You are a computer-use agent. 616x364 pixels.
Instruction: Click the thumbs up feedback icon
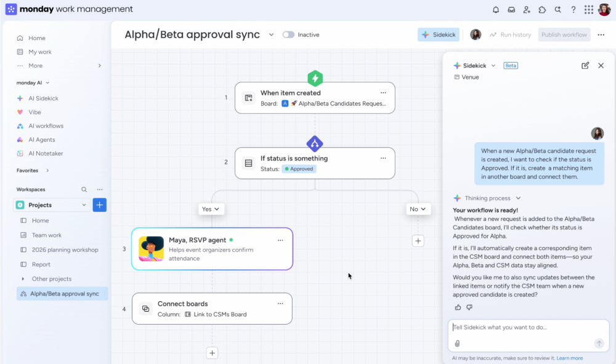coord(458,307)
